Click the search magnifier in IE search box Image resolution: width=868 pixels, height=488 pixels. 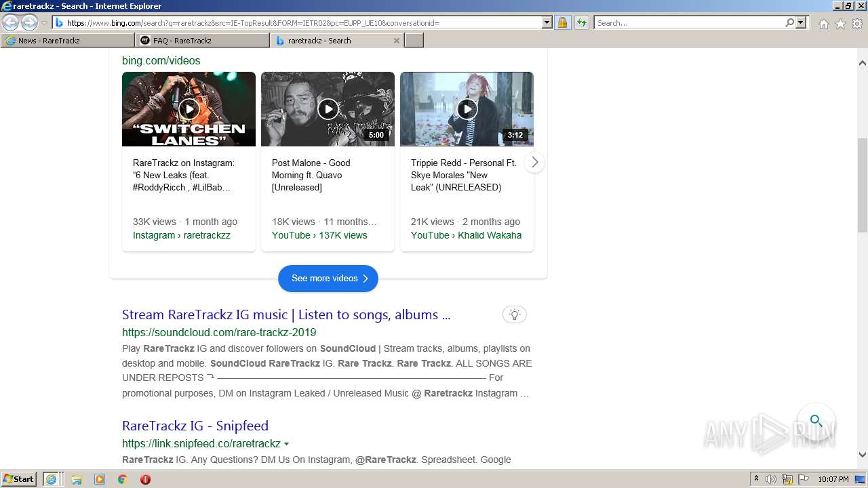[789, 22]
